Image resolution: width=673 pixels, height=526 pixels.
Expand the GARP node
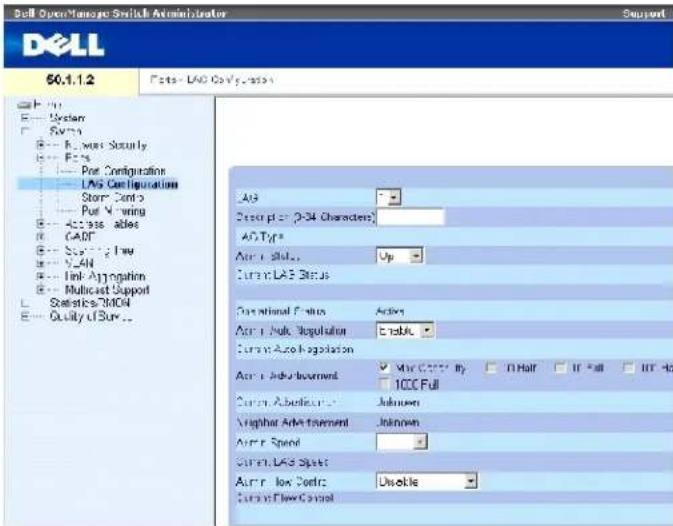(40, 237)
